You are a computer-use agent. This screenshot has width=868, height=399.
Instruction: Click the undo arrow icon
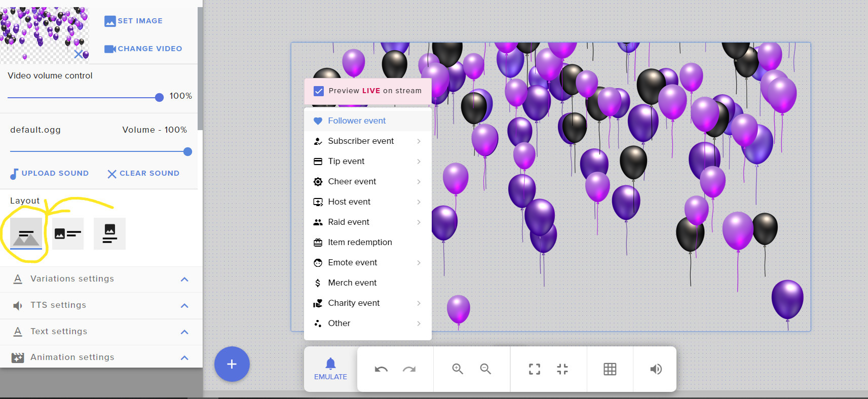[381, 369]
